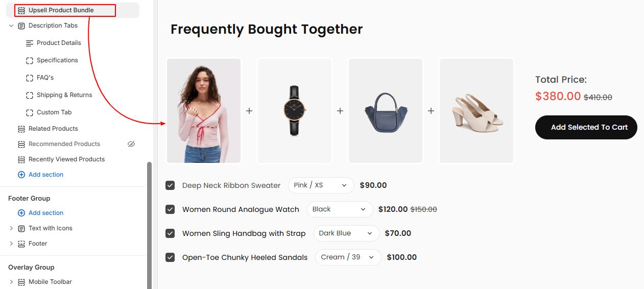
Task: Click the Mobile Toolbar section icon
Action: tap(21, 282)
